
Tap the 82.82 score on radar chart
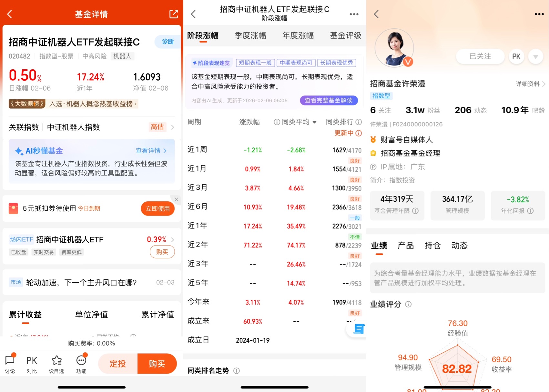click(457, 369)
